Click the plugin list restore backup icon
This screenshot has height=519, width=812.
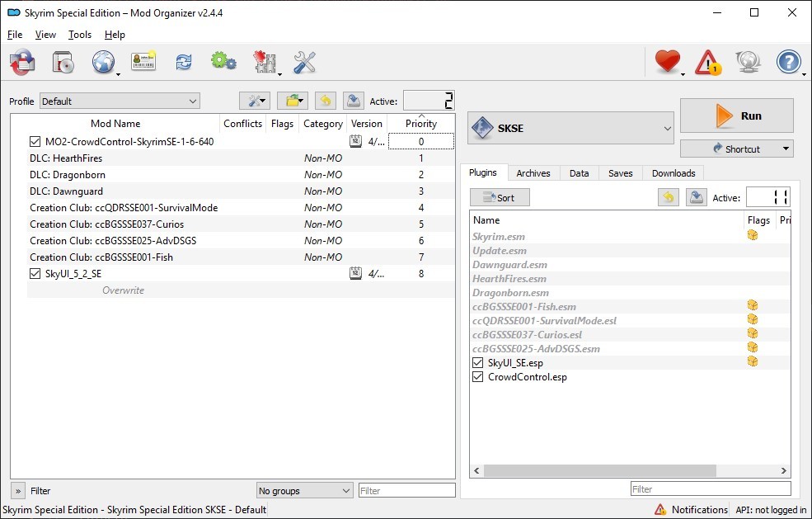click(x=669, y=197)
